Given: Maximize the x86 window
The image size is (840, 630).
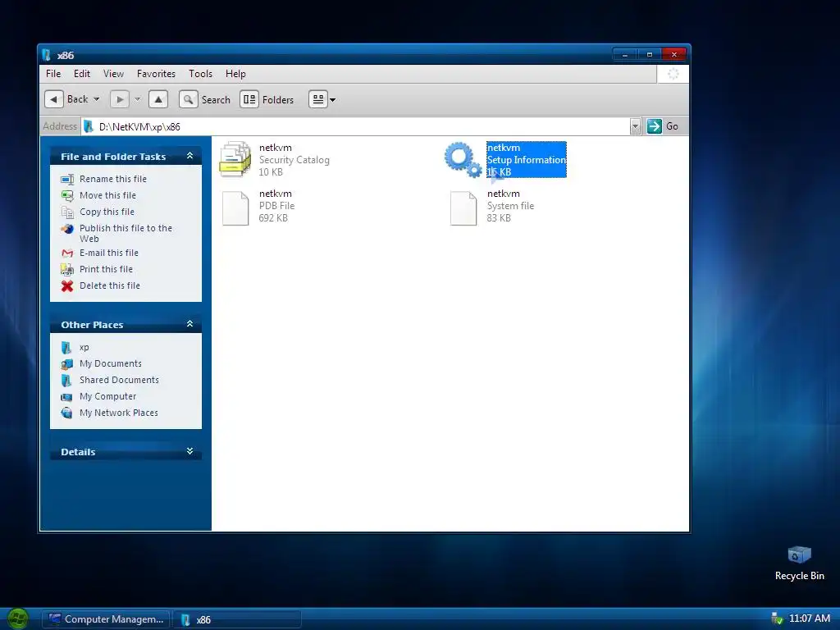Looking at the screenshot, I should tap(650, 55).
